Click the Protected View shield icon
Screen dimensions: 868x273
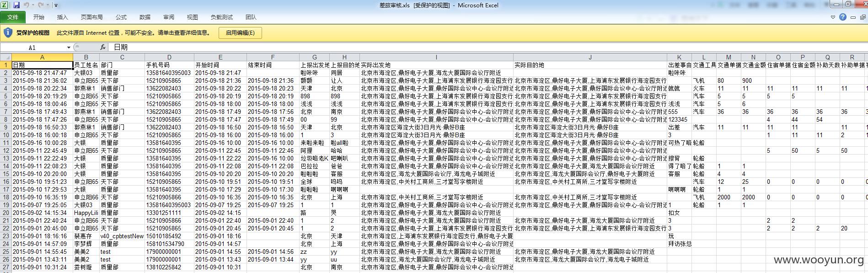pos(8,32)
